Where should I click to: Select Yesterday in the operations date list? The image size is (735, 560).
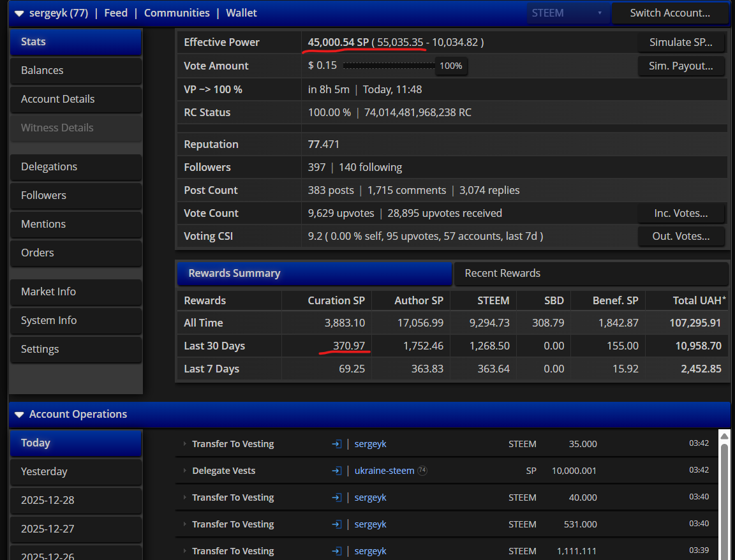tap(76, 471)
